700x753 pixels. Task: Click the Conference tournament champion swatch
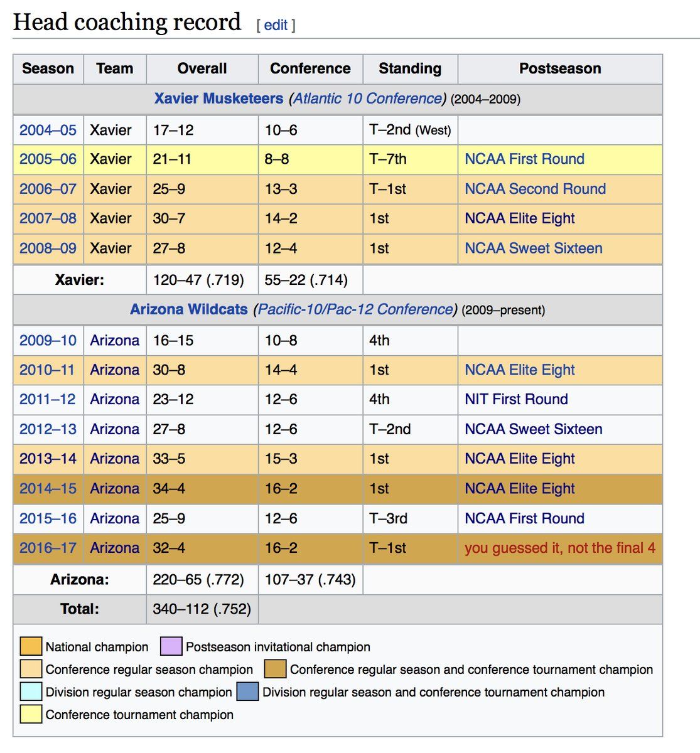coord(31,714)
